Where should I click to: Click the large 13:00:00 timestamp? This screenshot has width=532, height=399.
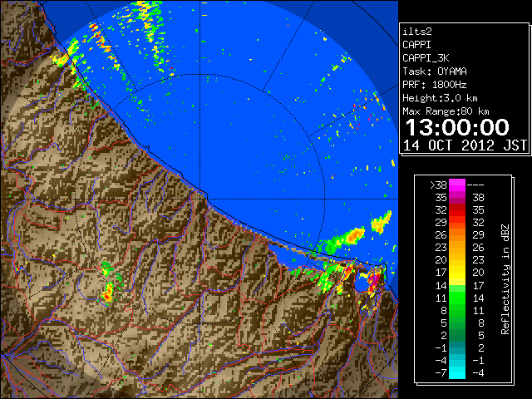point(457,127)
